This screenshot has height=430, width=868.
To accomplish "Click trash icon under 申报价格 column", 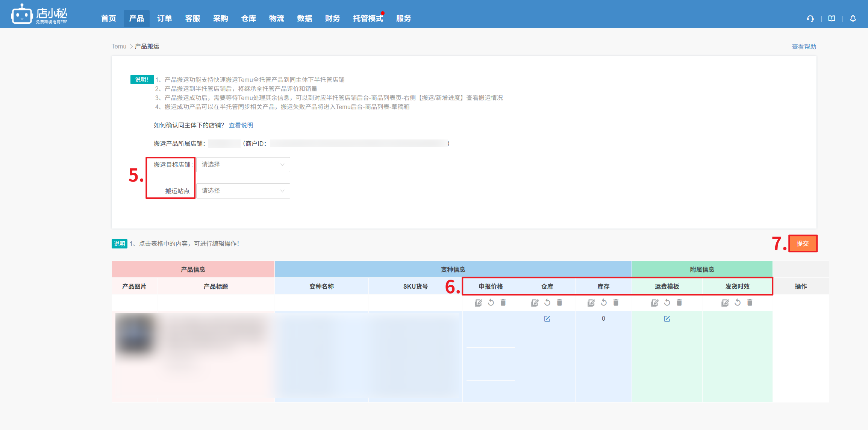I will click(503, 303).
